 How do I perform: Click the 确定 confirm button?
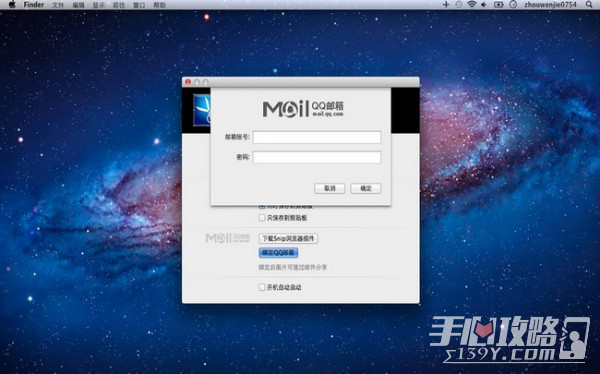click(366, 188)
